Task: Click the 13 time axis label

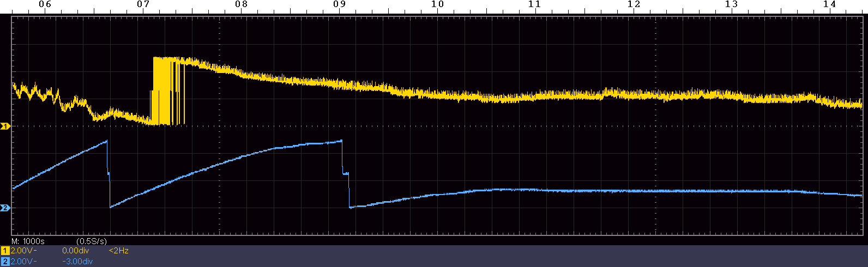Action: coord(732,4)
